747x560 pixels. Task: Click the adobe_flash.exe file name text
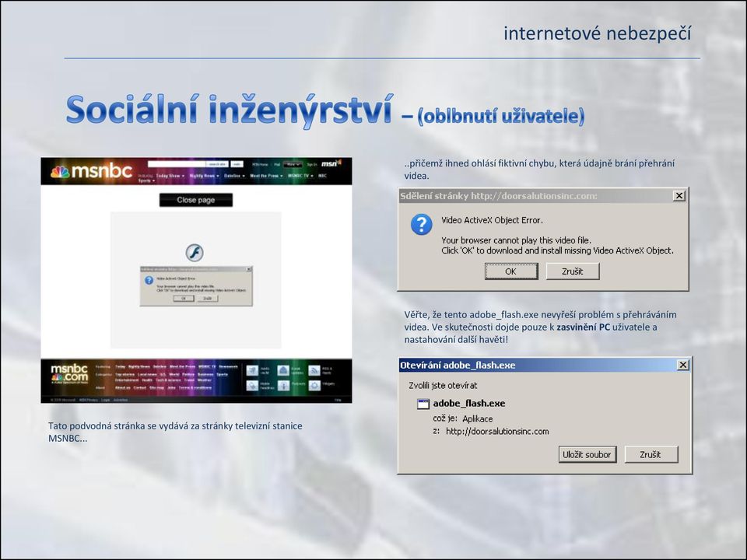[x=468, y=404]
